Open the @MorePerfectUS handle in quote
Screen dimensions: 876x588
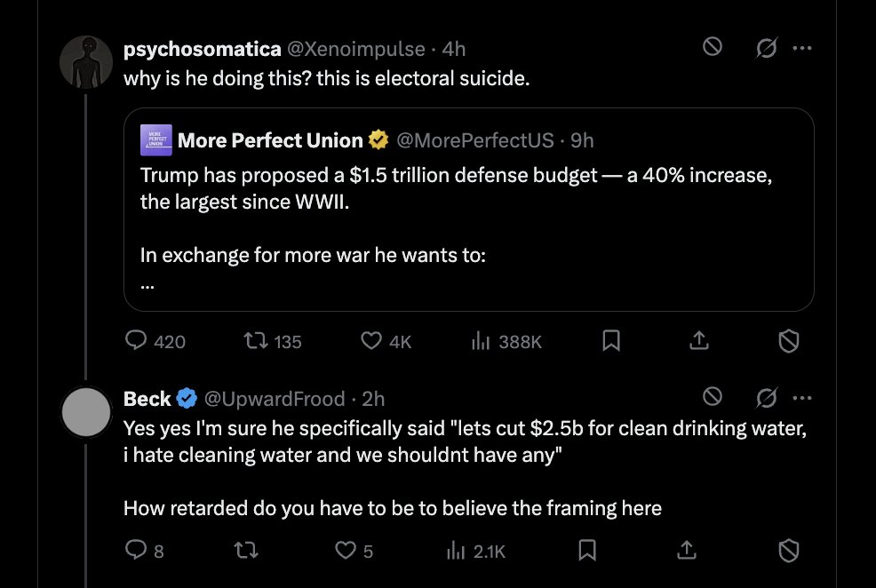pyautogui.click(x=475, y=140)
